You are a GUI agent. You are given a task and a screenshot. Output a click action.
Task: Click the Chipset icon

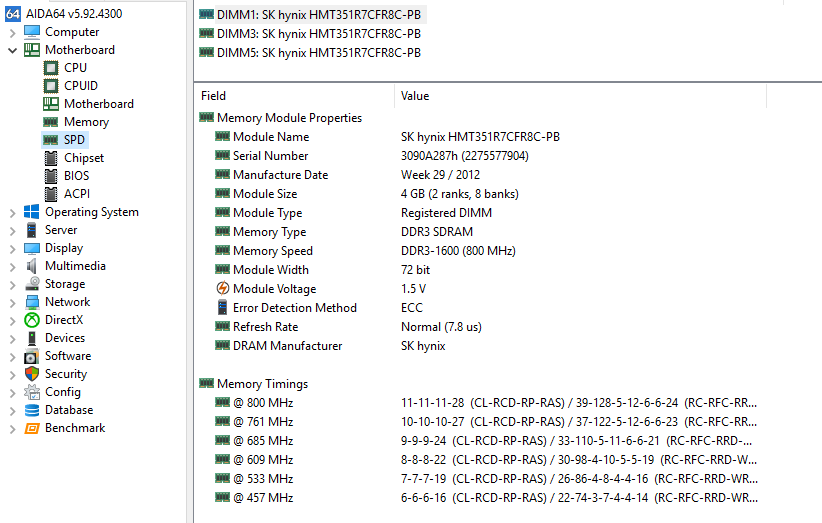51,158
